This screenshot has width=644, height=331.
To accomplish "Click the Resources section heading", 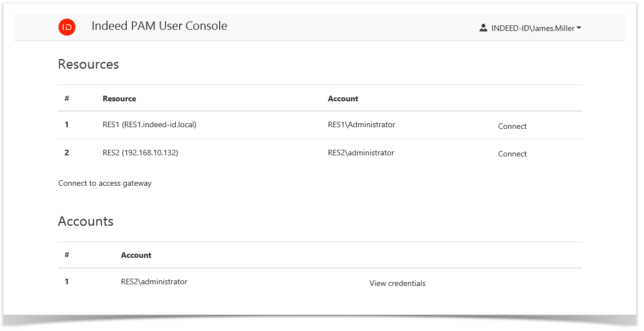I will point(88,64).
